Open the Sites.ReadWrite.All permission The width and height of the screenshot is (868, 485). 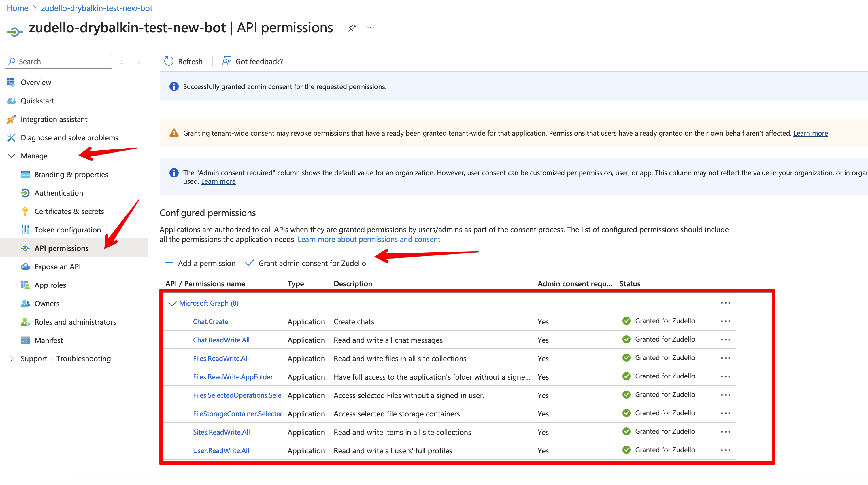click(221, 432)
